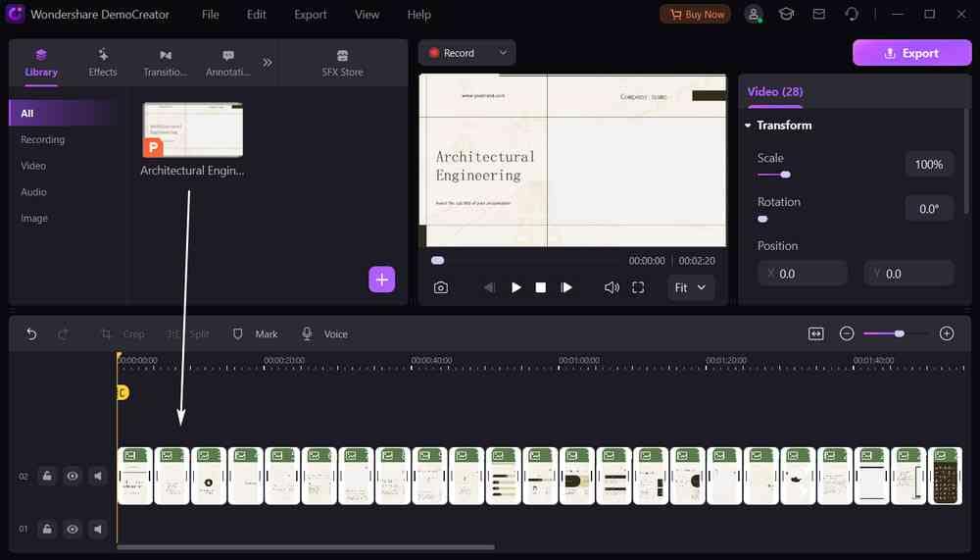Select the Video (28) properties tab
Viewport: 980px width, 560px height.
[x=775, y=91]
